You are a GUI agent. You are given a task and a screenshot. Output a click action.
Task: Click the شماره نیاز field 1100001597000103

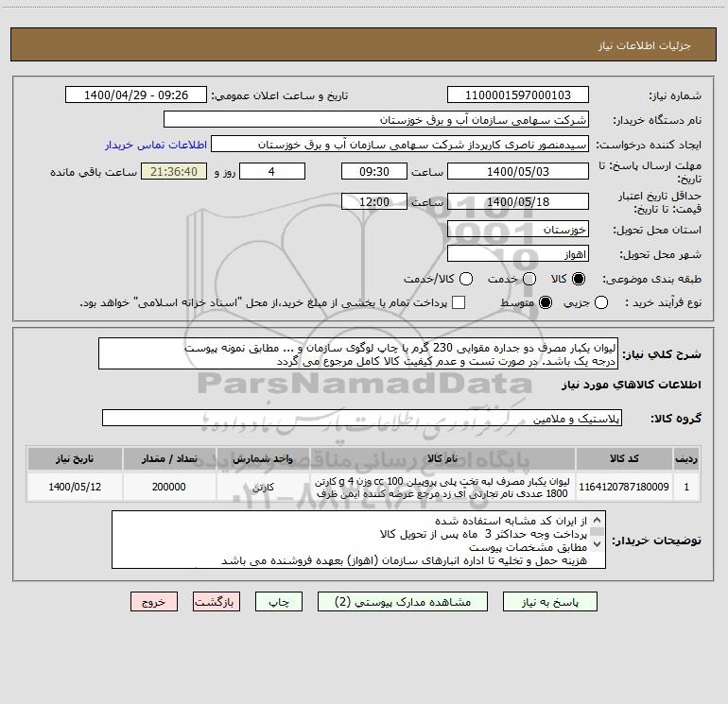click(x=518, y=95)
